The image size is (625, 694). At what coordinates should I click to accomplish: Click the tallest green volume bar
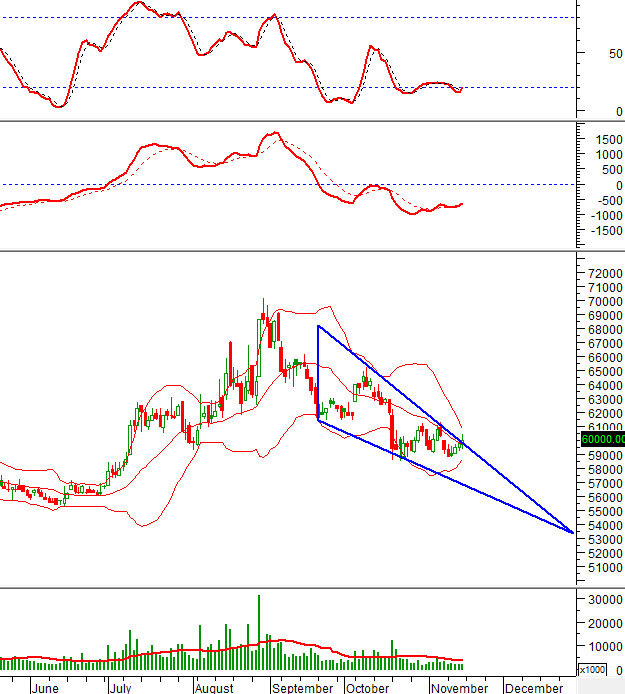click(x=258, y=632)
